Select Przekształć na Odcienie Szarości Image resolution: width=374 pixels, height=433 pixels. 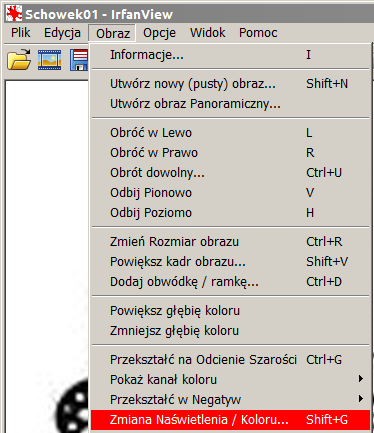pyautogui.click(x=231, y=360)
